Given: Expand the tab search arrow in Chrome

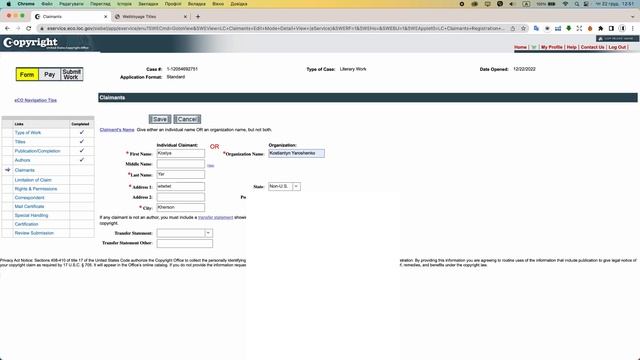Looking at the screenshot, I should pyautogui.click(x=633, y=17).
